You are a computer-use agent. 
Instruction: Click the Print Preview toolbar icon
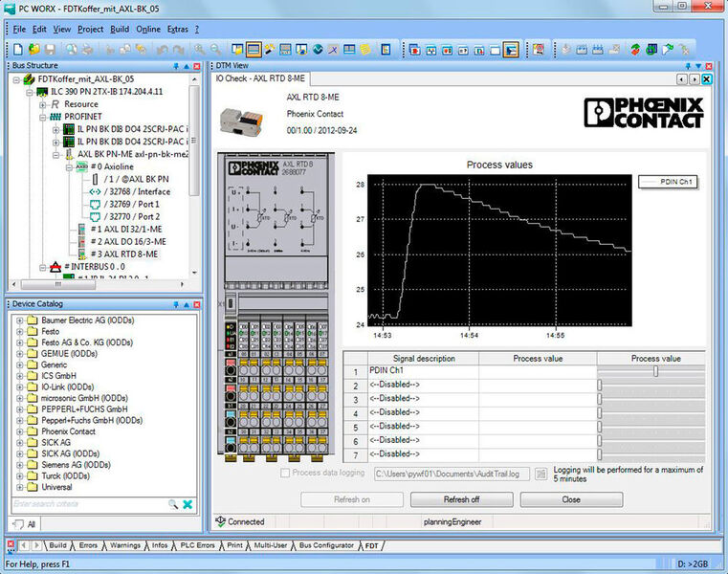(71, 49)
